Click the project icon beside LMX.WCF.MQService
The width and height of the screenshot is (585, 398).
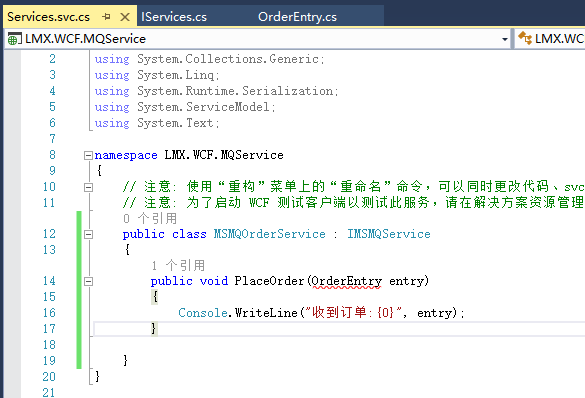click(x=14, y=39)
